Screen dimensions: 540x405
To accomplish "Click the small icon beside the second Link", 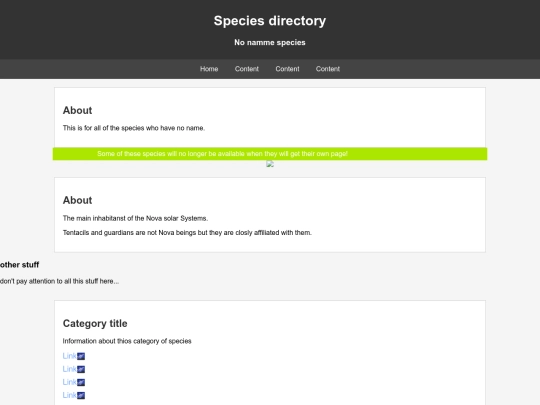I will [x=81, y=369].
